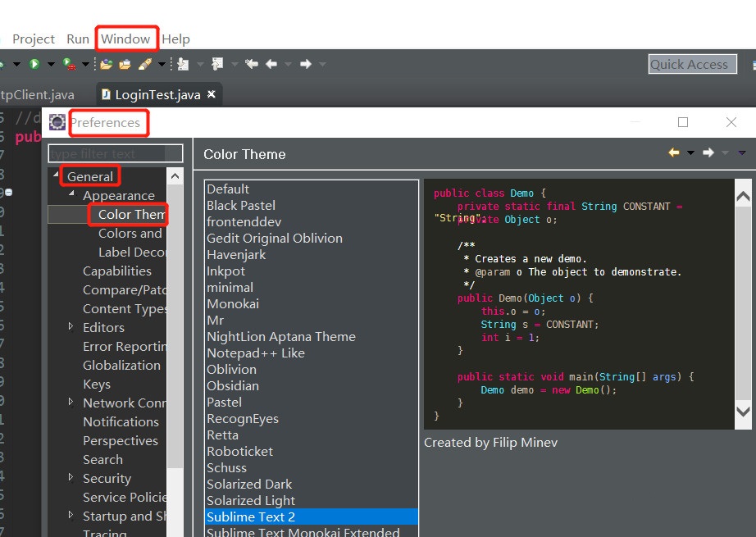756x537 pixels.
Task: Choose the Obsidian theme
Action: (x=312, y=385)
